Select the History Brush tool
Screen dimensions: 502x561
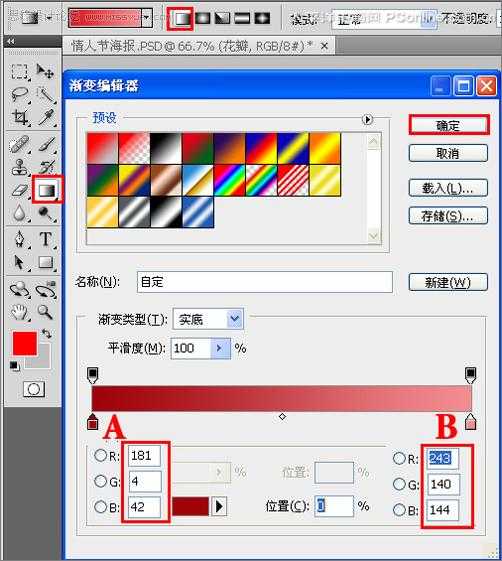(x=47, y=167)
